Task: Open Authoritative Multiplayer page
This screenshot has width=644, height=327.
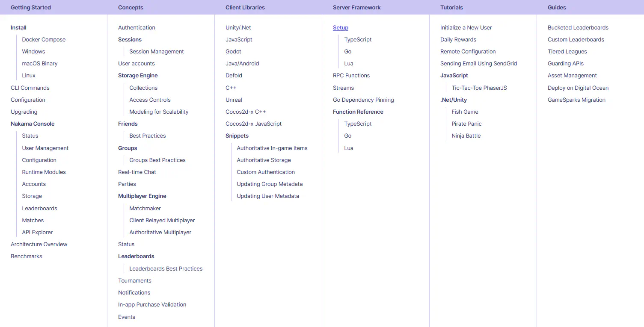Action: (160, 232)
